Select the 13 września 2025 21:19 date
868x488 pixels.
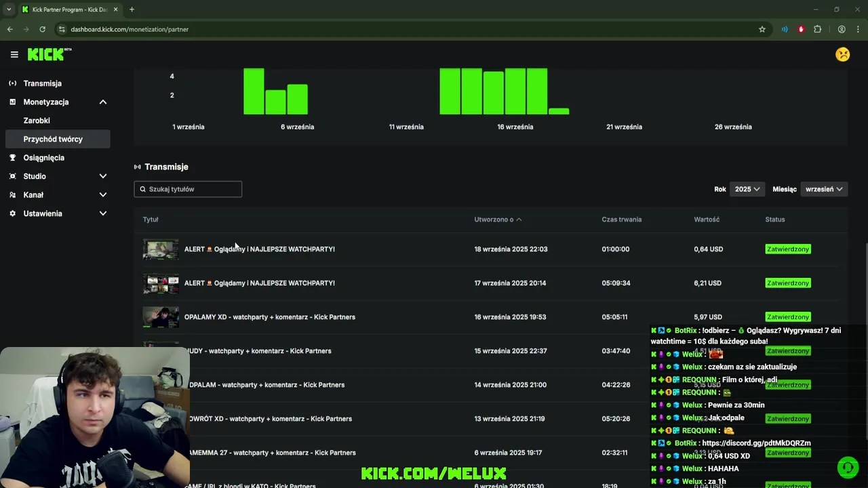coord(509,419)
